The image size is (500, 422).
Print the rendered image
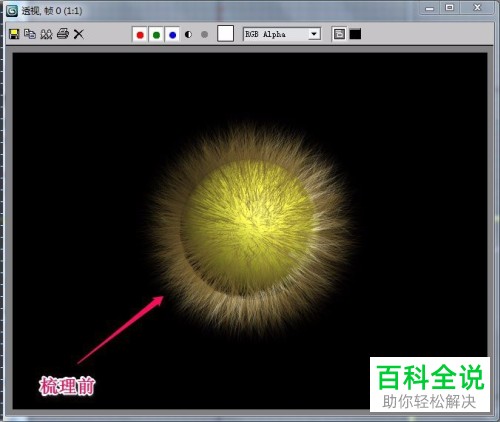pos(63,34)
